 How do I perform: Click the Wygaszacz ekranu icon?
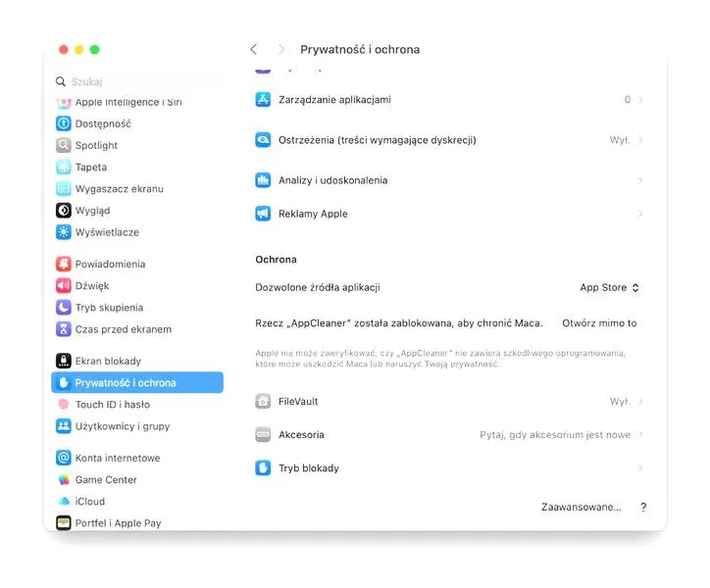64,188
